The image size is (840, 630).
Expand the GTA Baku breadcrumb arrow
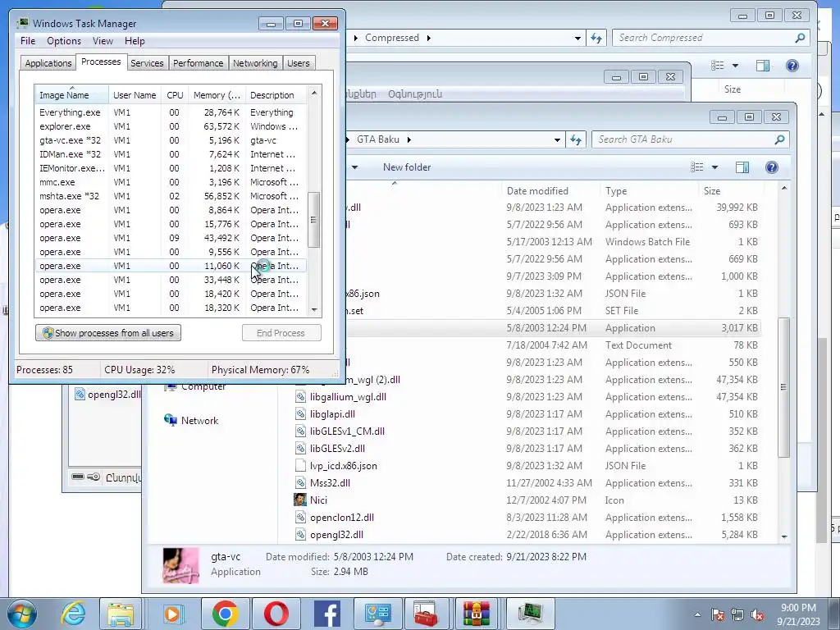[409, 139]
